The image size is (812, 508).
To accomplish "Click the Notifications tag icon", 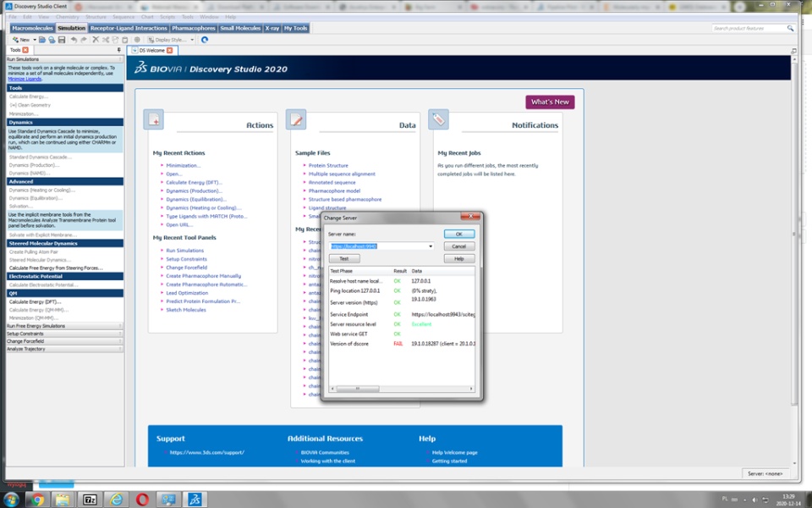I will (x=439, y=119).
